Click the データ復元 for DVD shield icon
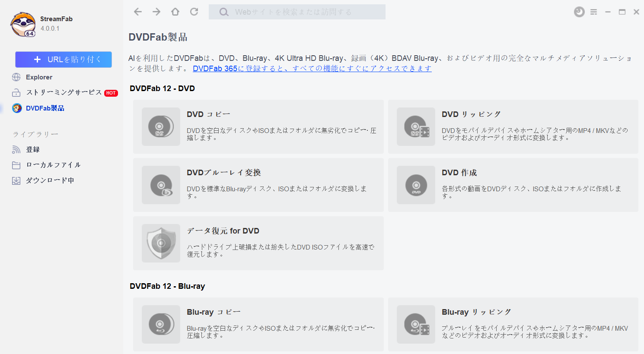Viewport: 644px width, 354px height. (161, 243)
